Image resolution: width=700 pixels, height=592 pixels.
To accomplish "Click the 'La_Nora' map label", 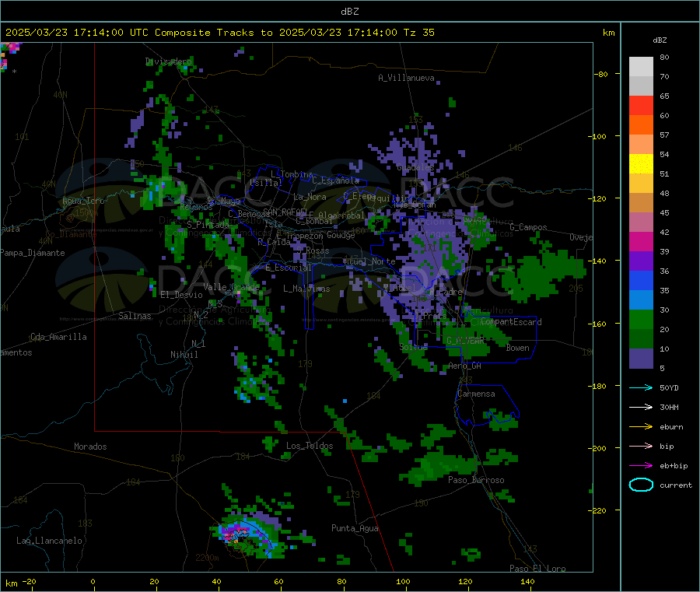I will [310, 197].
